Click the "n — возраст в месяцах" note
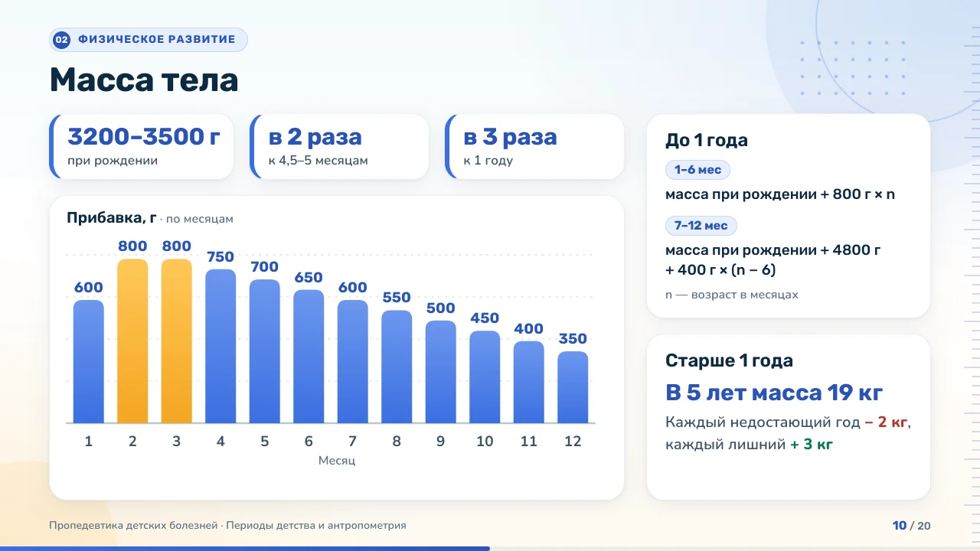This screenshot has width=980, height=551. pyautogui.click(x=732, y=295)
